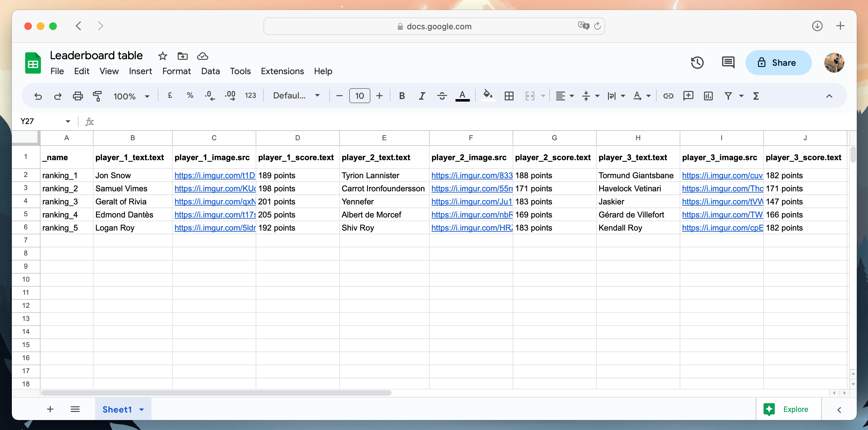This screenshot has width=868, height=430.
Task: Open the Insert menu
Action: [x=140, y=71]
